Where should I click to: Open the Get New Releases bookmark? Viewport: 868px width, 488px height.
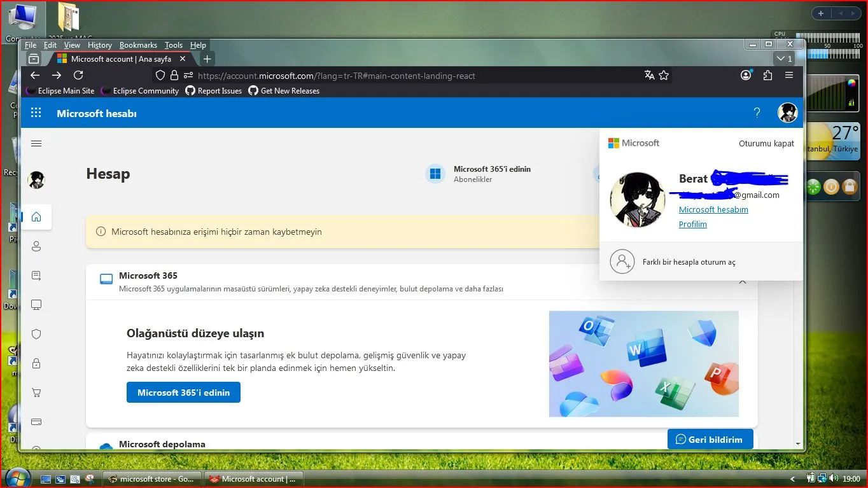coord(284,91)
